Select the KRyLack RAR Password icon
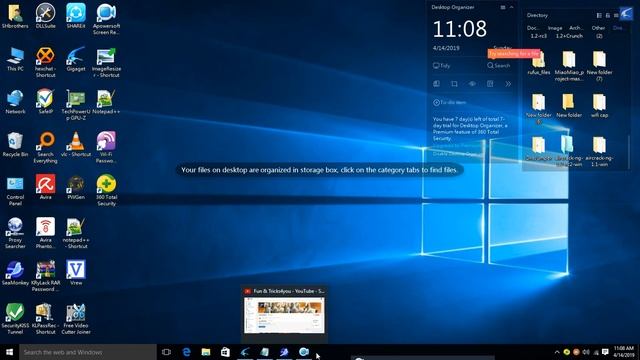Image resolution: width=640 pixels, height=360 pixels. pos(45,276)
